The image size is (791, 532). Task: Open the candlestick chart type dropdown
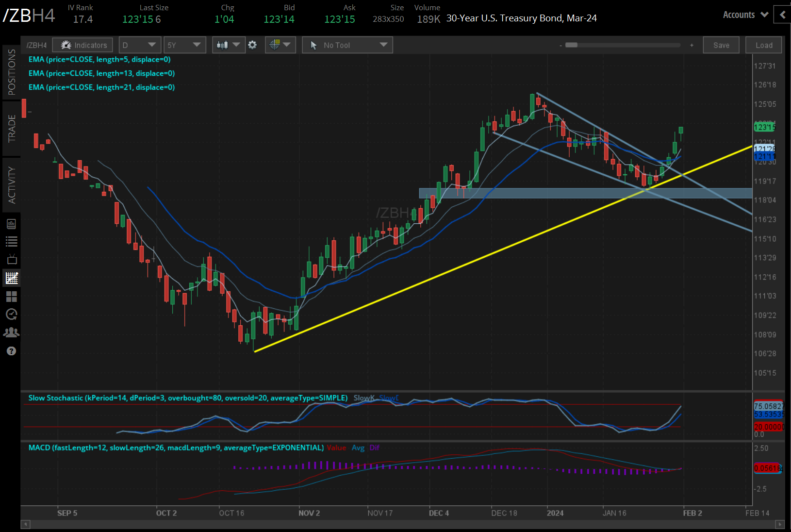coord(229,45)
